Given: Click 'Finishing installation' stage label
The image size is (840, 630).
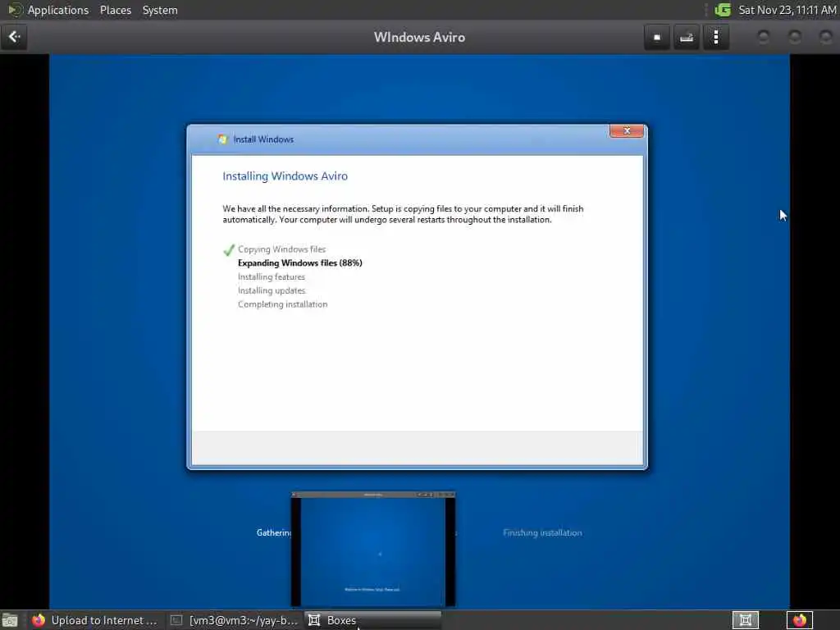Looking at the screenshot, I should tap(542, 532).
